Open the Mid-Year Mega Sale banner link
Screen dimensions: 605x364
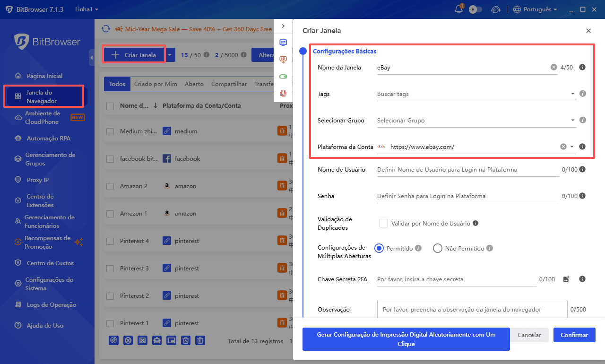[x=194, y=29]
